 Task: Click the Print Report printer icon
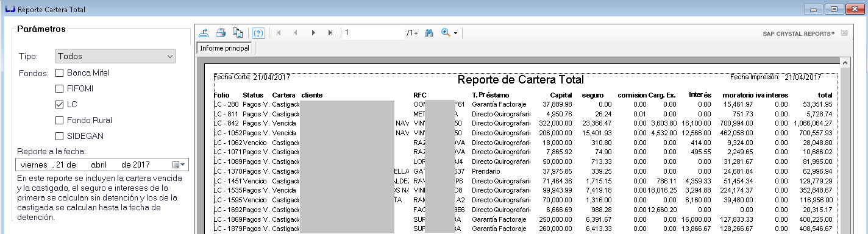pyautogui.click(x=221, y=32)
